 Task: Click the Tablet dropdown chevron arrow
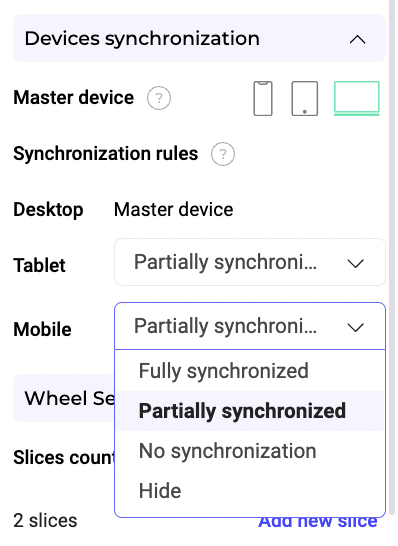click(356, 263)
